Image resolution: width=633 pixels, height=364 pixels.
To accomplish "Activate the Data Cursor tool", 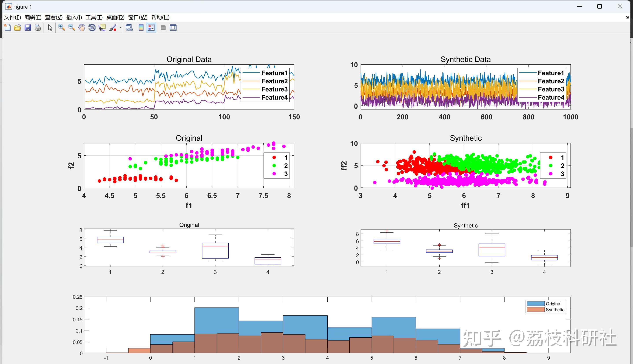I will point(102,27).
